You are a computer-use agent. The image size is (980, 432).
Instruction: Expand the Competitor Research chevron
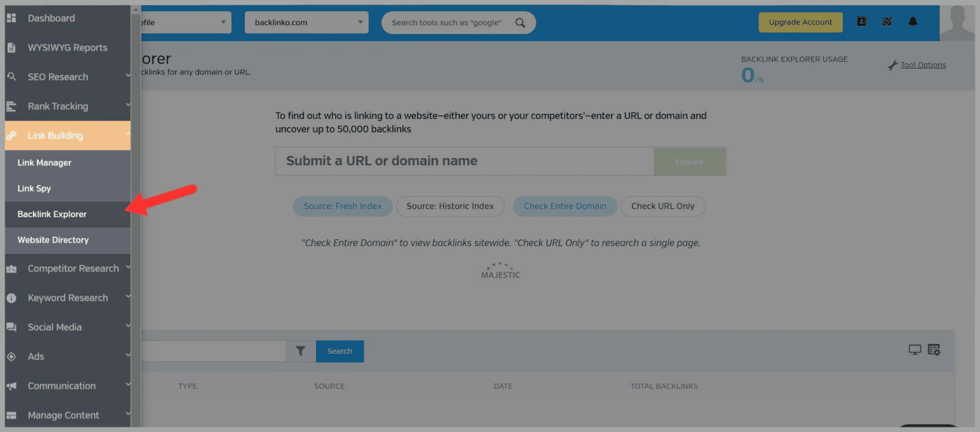tap(128, 267)
